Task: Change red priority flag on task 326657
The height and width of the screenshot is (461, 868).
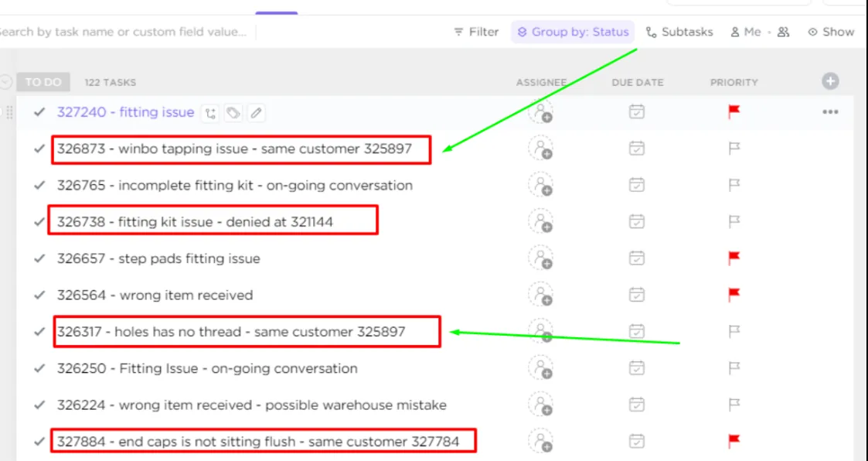Action: (734, 258)
